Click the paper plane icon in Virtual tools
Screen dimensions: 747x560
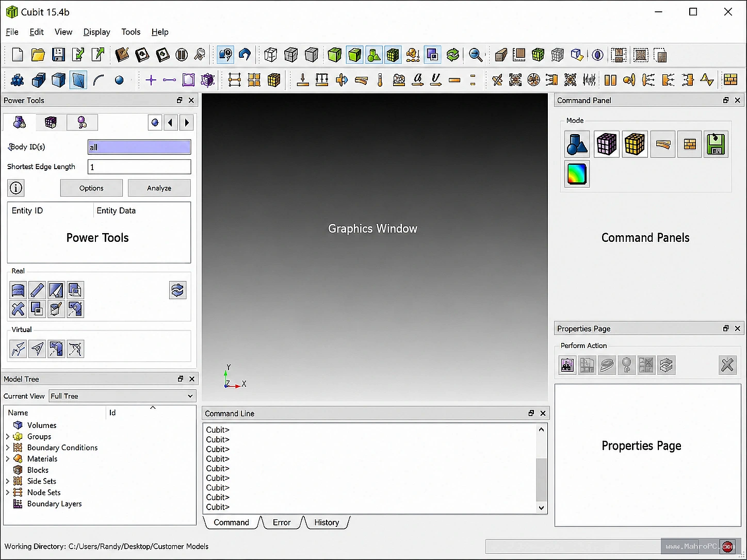tap(37, 349)
